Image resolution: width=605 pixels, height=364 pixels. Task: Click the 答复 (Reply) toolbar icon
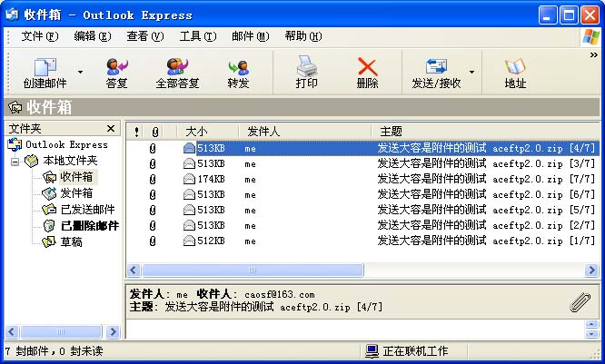click(x=116, y=67)
